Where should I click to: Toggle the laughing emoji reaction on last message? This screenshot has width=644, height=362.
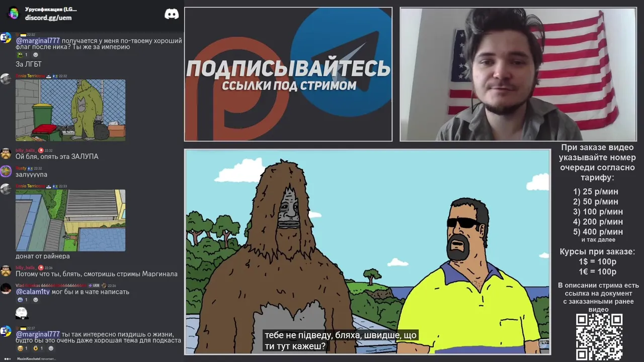[22, 348]
